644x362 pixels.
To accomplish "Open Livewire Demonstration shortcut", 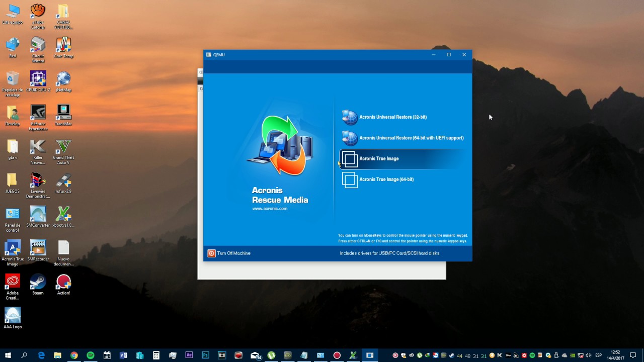I will tap(38, 186).
